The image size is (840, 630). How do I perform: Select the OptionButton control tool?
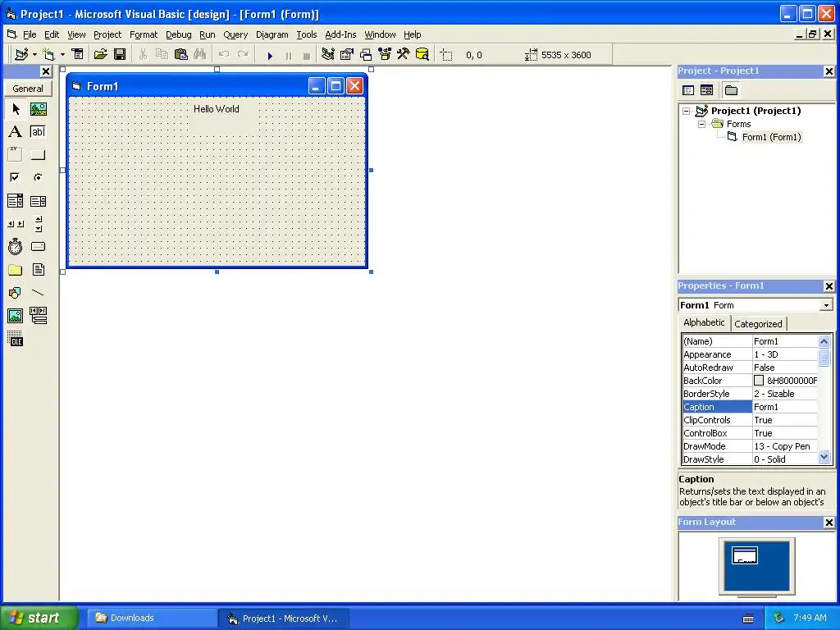(38, 177)
